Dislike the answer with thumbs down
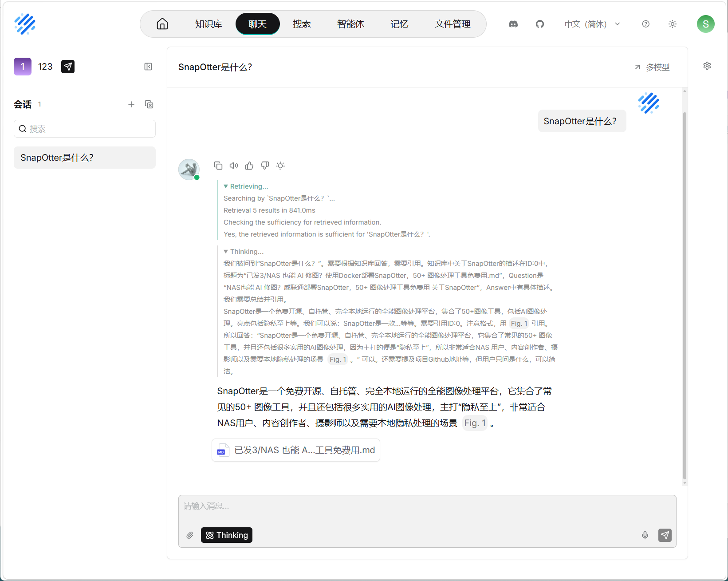 point(265,166)
